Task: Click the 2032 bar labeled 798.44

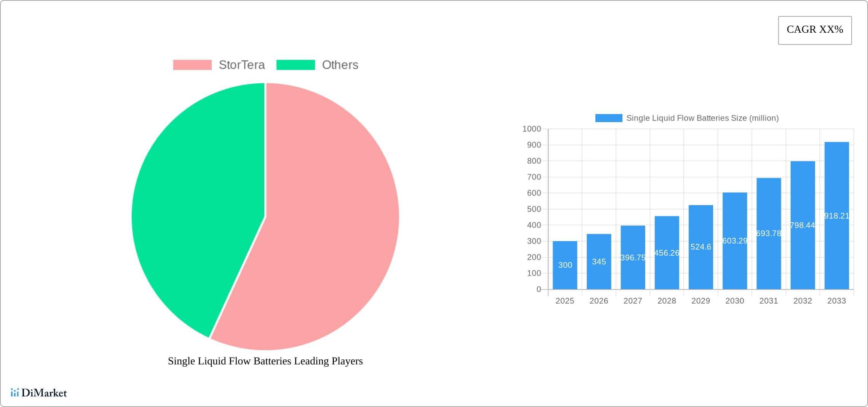Action: point(803,225)
